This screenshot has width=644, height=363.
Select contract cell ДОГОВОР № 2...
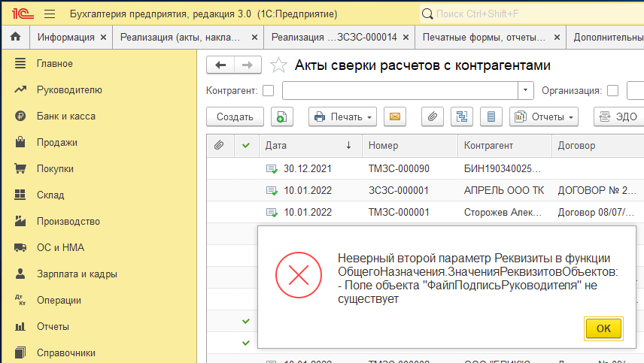(597, 190)
